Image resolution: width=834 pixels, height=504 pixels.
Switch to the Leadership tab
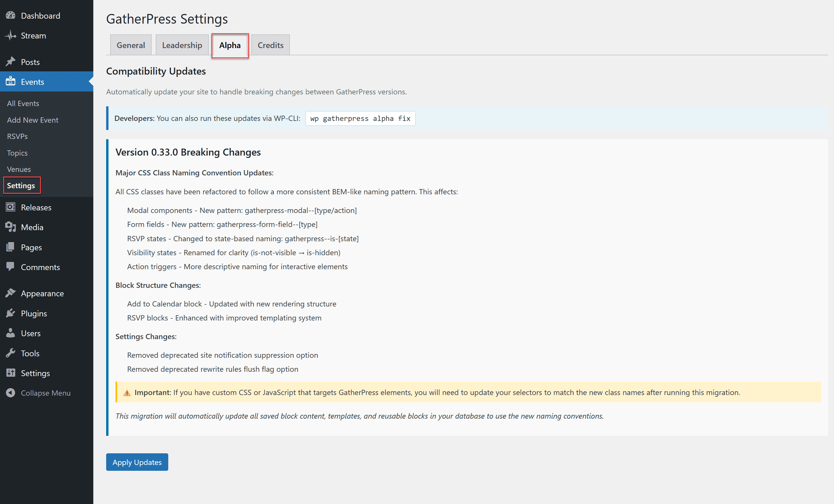(182, 45)
